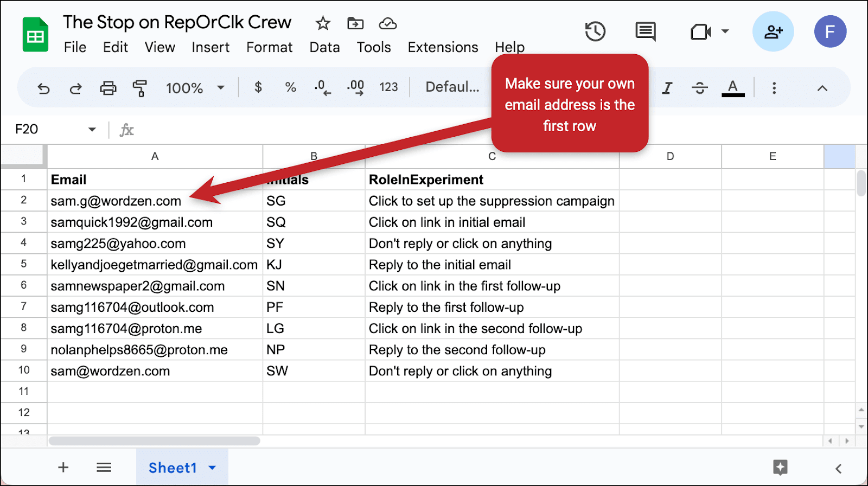Open the font dropdown showing Defaul...
The width and height of the screenshot is (868, 486).
coord(452,87)
